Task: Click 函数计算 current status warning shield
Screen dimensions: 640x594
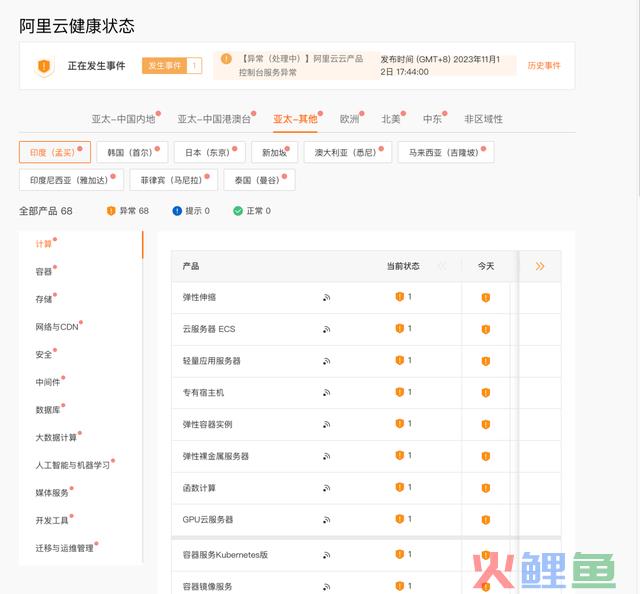Action: tap(400, 487)
